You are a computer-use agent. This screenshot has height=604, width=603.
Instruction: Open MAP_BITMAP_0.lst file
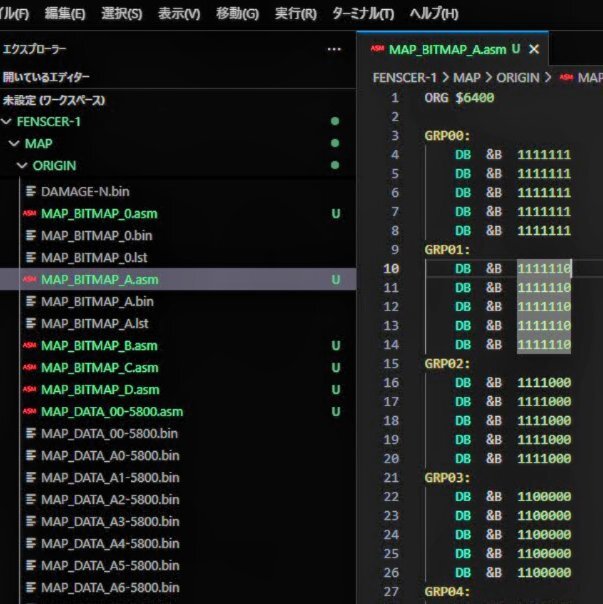[x=94, y=257]
